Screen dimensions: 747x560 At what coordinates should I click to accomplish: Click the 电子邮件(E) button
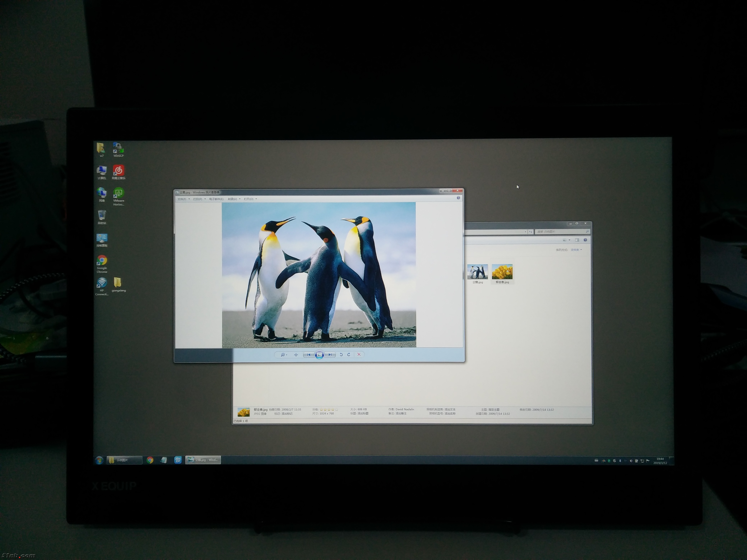click(216, 199)
